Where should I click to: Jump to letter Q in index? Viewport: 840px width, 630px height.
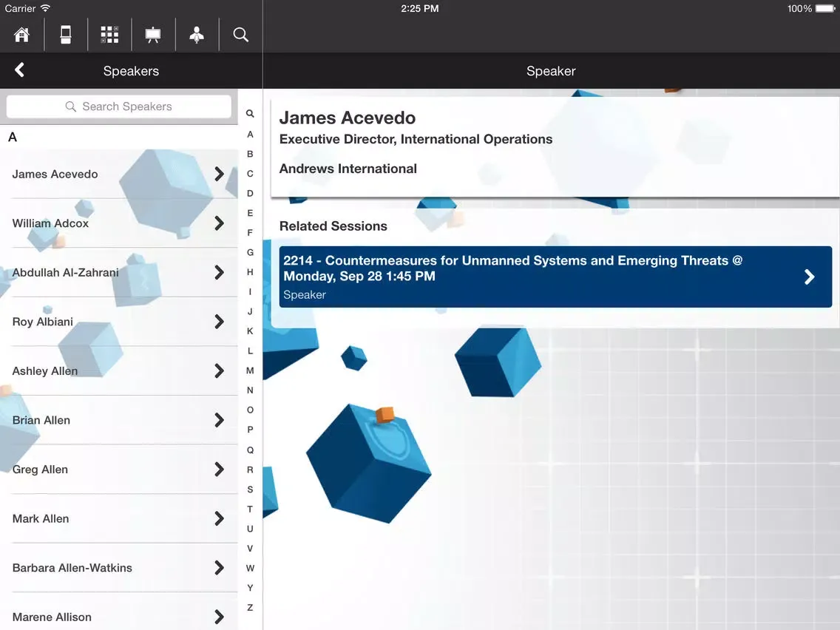point(250,450)
